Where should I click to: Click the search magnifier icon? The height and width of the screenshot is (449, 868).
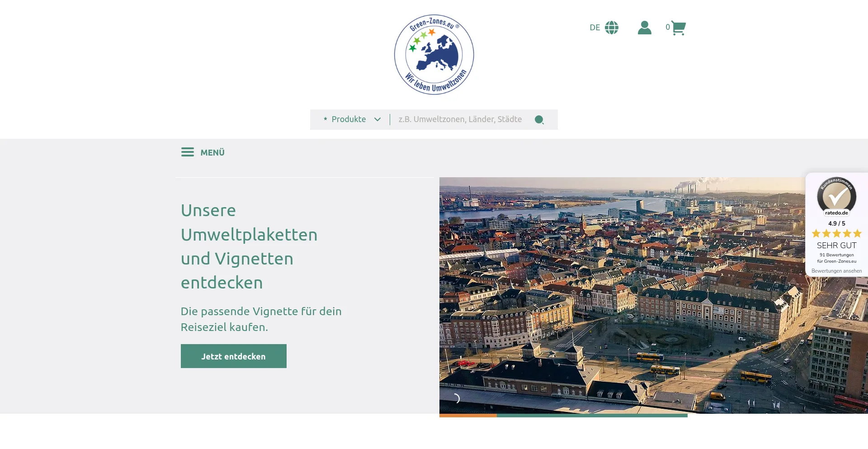pos(539,120)
